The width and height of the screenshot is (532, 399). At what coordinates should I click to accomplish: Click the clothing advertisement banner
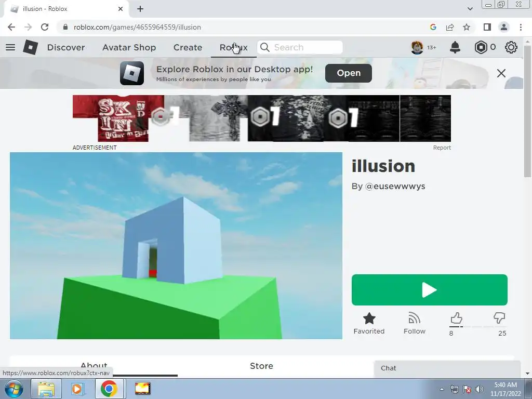262,118
